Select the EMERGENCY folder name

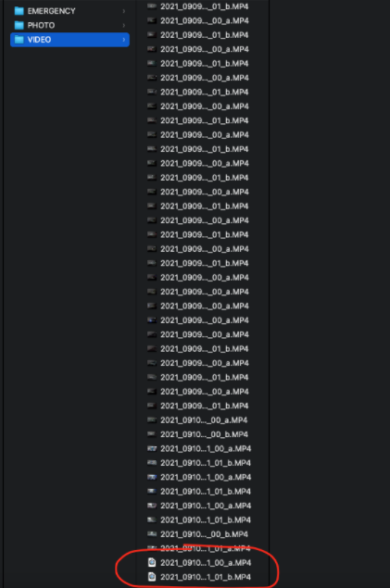tap(51, 11)
